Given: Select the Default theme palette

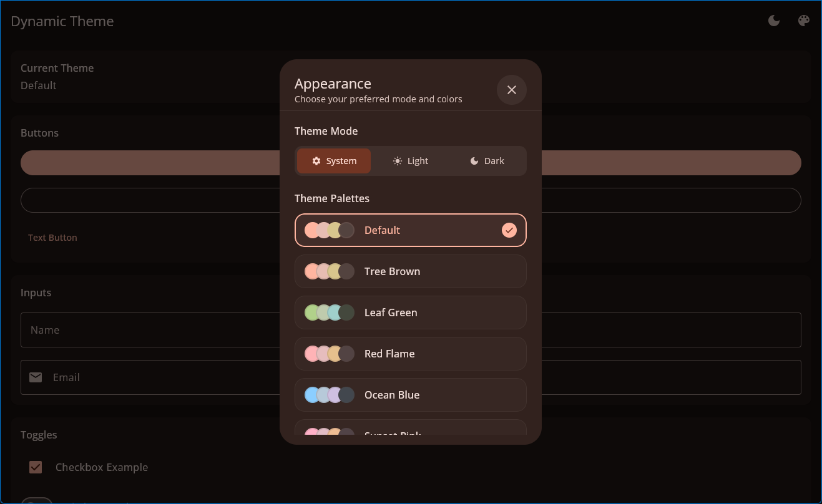Looking at the screenshot, I should [411, 230].
